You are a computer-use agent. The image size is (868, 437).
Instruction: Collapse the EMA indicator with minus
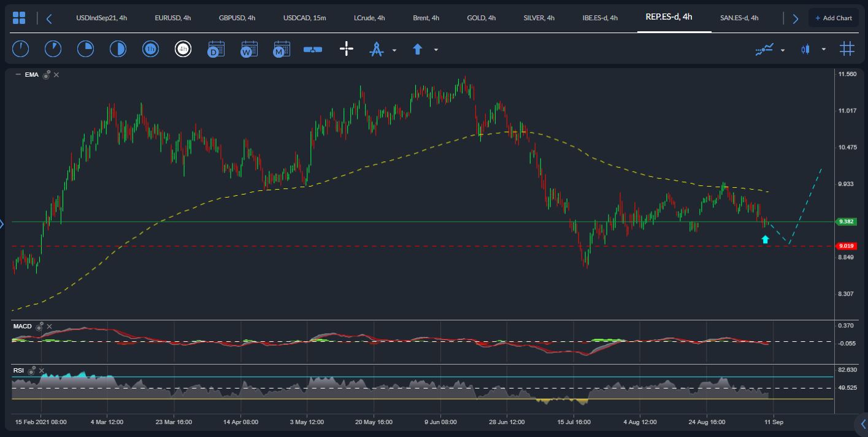[18, 75]
